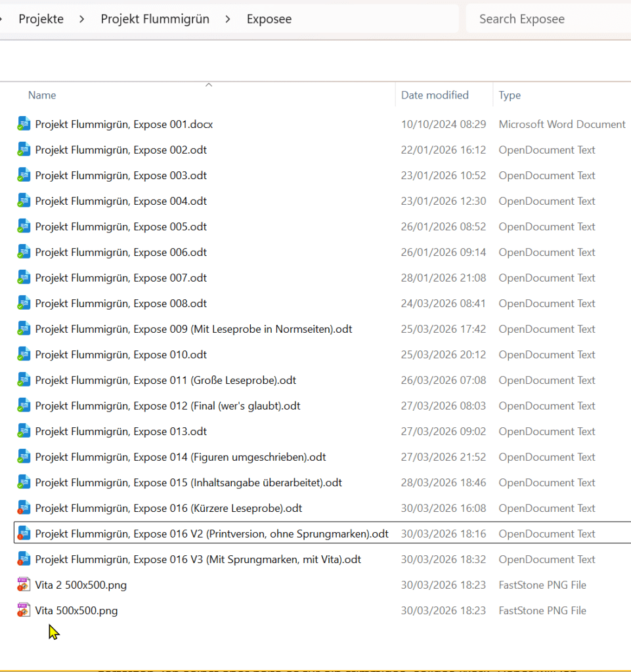Click the Vita 500x500.png file icon
Screen dimensions: 631x672
(x=24, y=610)
